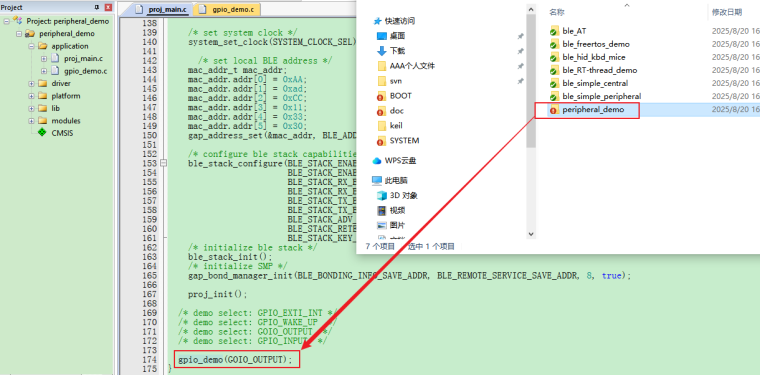Open the peripheral_demo folder in Explorer

tap(593, 110)
